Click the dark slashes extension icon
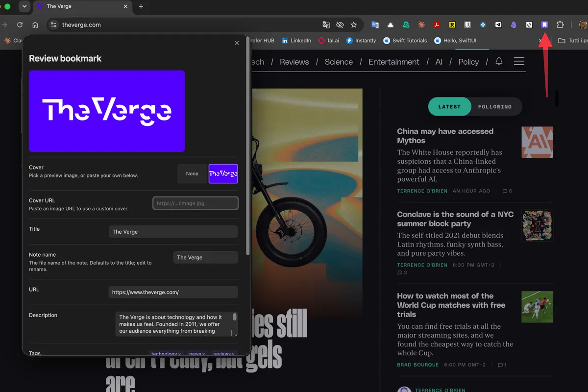The height and width of the screenshot is (392, 588). pyautogui.click(x=529, y=24)
